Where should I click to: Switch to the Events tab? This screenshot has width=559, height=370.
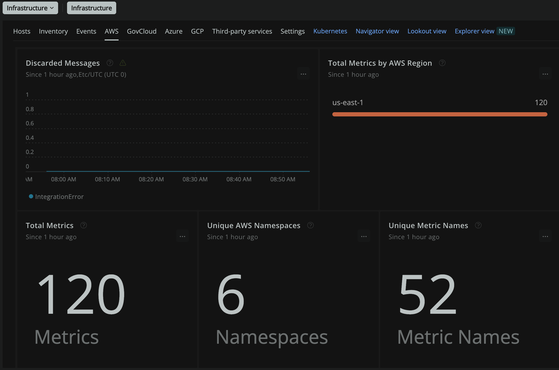[x=86, y=31]
